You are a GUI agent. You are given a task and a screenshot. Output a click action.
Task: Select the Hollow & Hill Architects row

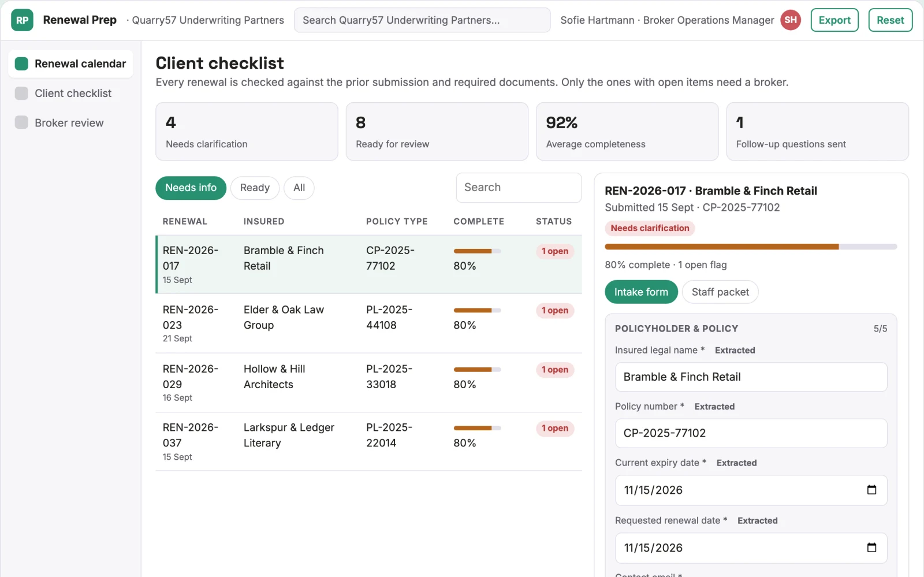coord(368,382)
